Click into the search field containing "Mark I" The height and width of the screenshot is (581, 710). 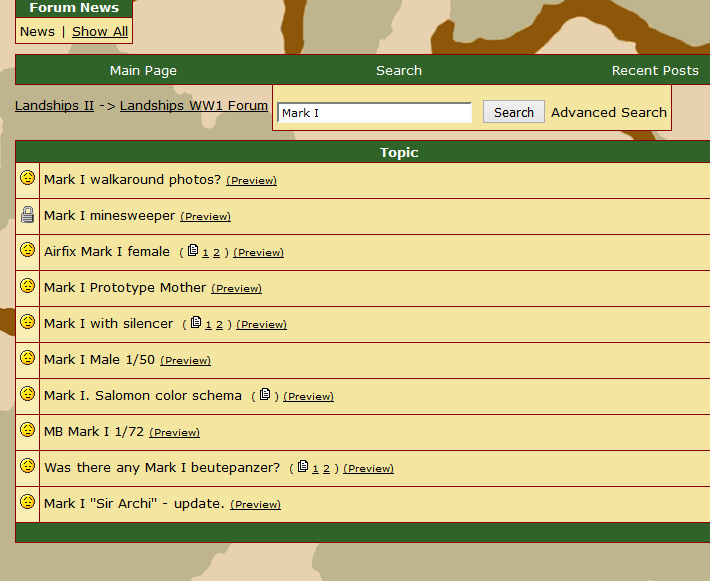(x=374, y=113)
